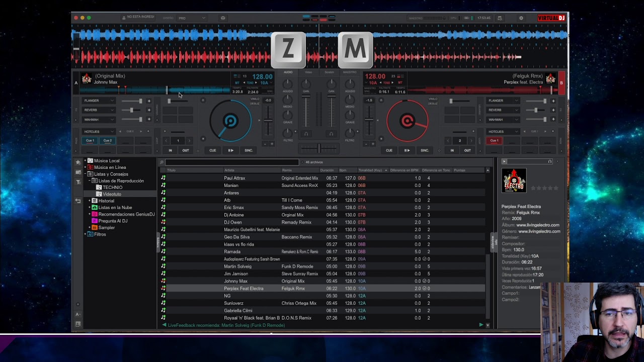Switch to the Scratch mixer tab
644x362 pixels.
[329, 72]
